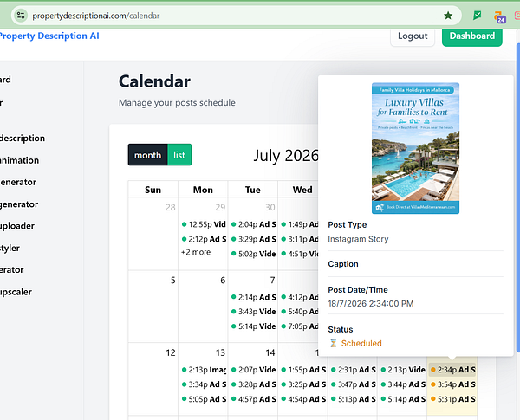
Task: Click the Instagram Story post type text
Action: point(358,239)
